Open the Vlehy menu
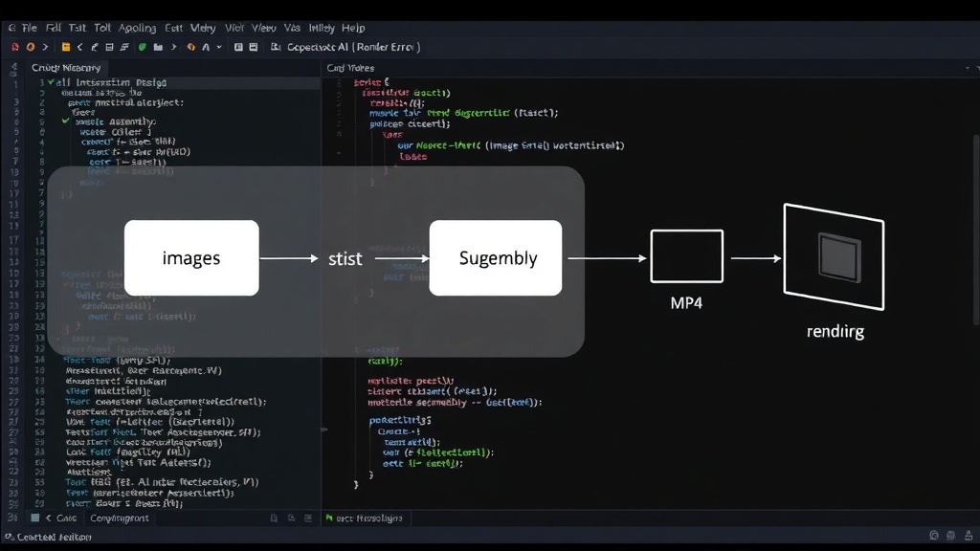This screenshot has height=551, width=980. [203, 28]
